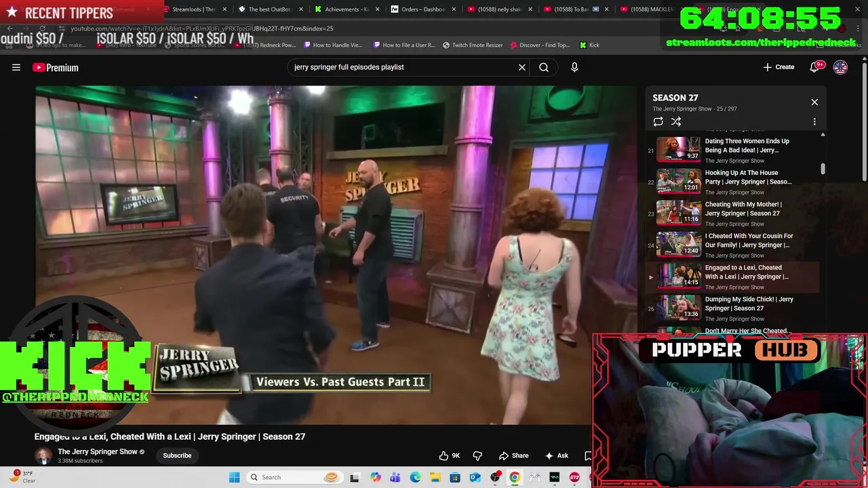Click the browser address bar URL
The height and width of the screenshot is (488, 868).
[x=202, y=28]
